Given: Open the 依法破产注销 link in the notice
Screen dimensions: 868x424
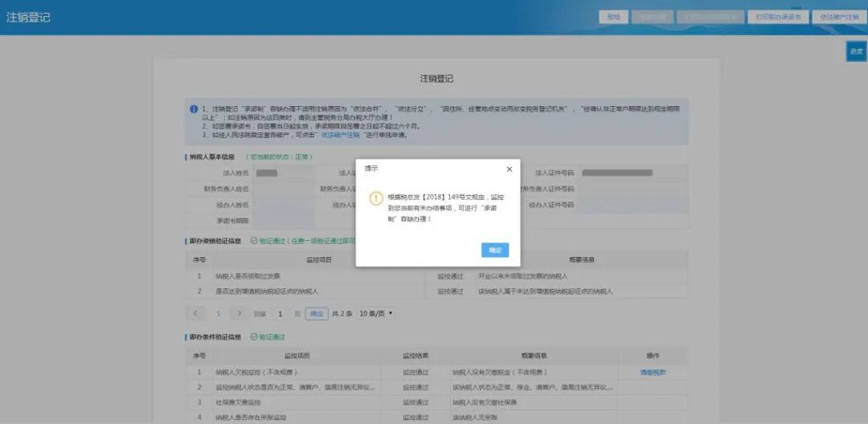Looking at the screenshot, I should point(341,135).
